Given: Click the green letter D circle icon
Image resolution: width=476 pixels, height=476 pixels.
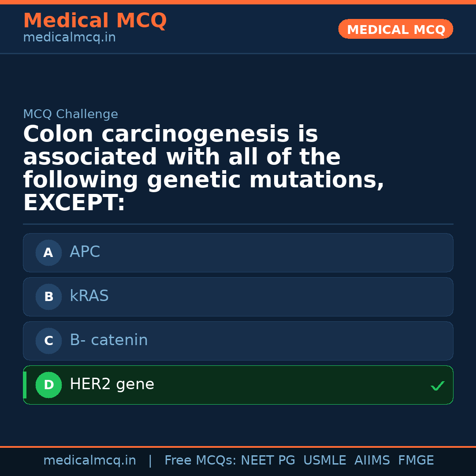Looking at the screenshot, I should click(48, 385).
